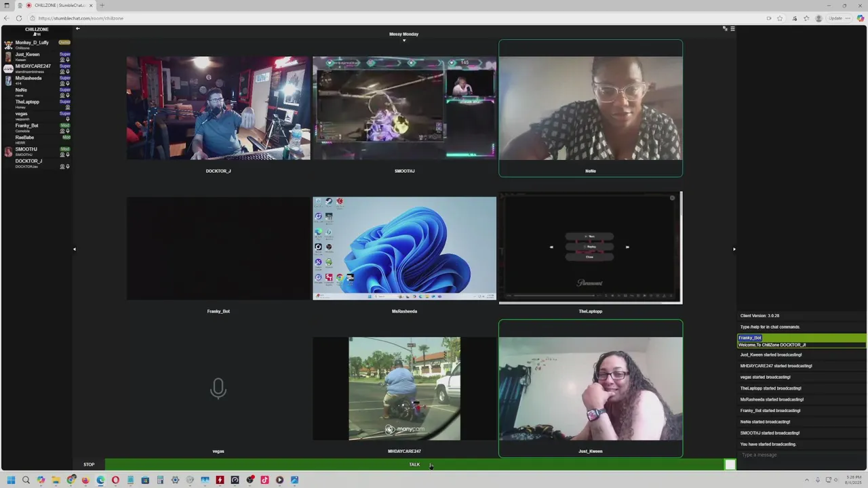868x488 pixels.
Task: Open the browser profile avatar
Action: coord(819,18)
